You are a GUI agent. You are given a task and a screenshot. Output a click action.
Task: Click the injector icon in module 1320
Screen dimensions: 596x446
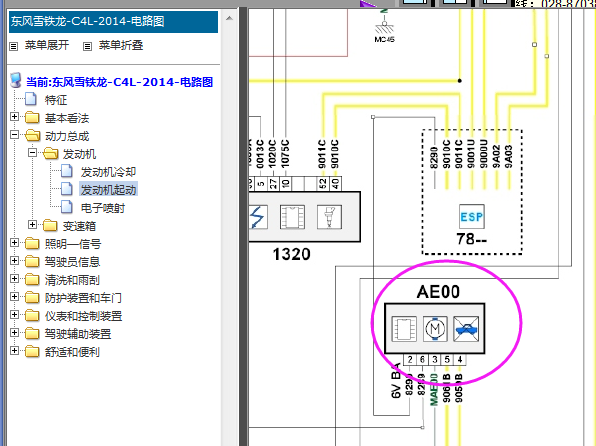329,217
